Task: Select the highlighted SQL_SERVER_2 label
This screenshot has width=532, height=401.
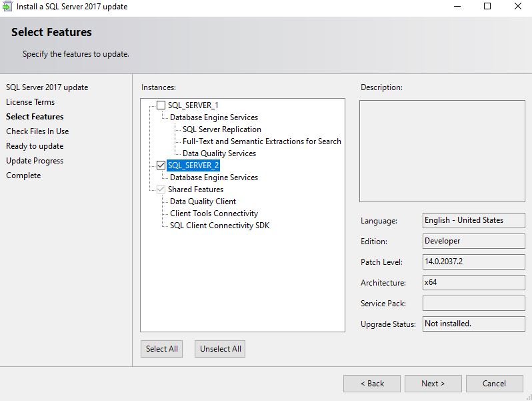Action: coord(193,165)
